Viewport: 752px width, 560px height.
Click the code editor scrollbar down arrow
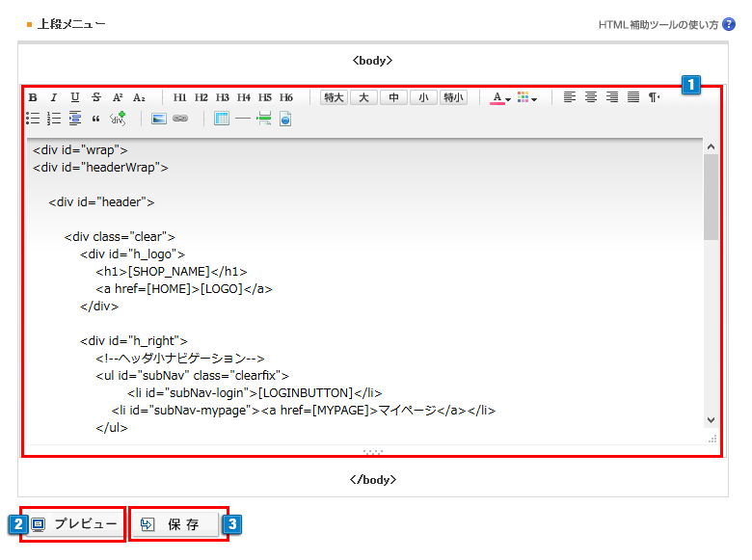711,420
